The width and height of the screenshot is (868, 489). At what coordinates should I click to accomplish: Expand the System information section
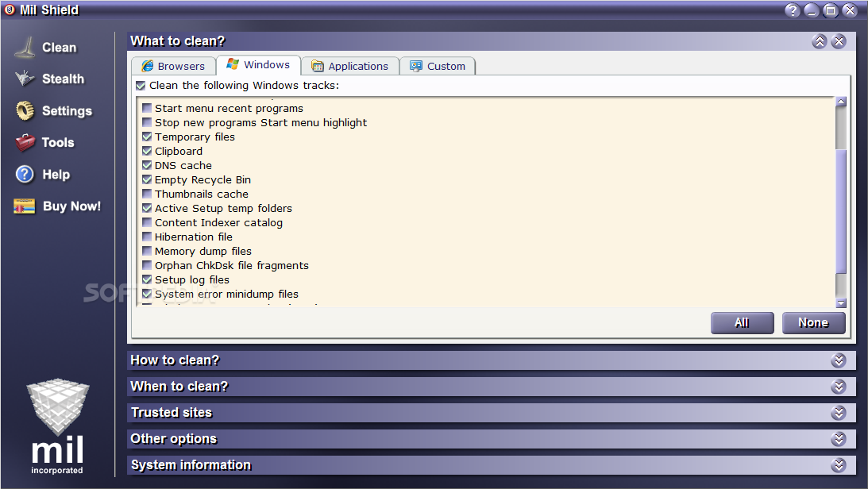point(839,465)
